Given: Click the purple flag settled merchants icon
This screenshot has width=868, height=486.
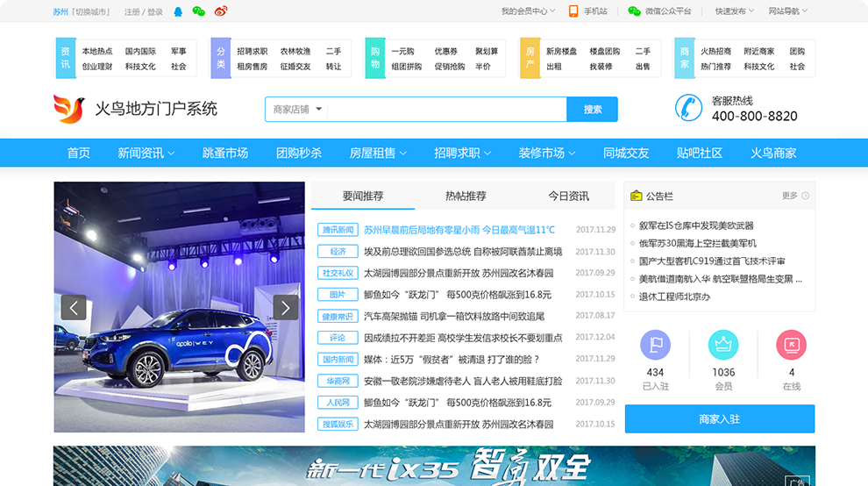Looking at the screenshot, I should pos(655,345).
